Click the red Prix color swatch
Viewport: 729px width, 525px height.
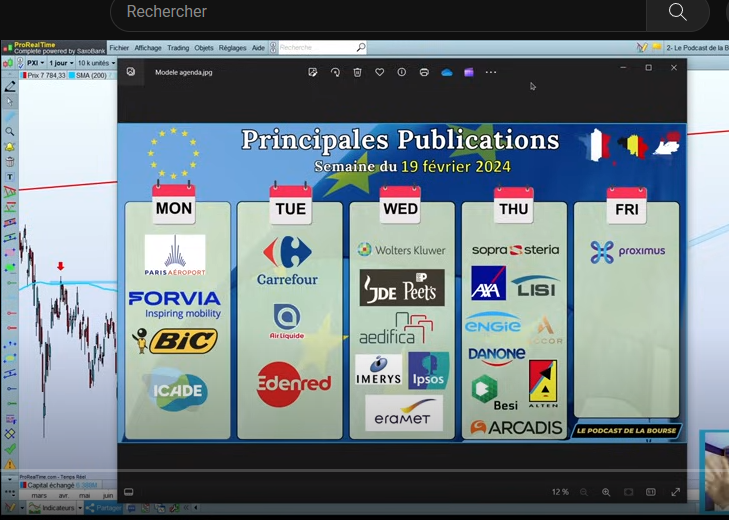coord(23,75)
